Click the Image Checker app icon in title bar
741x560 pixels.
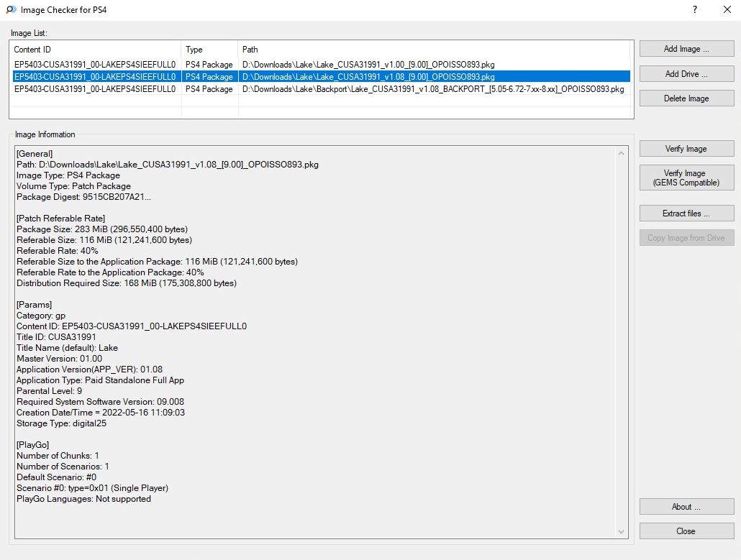[x=11, y=9]
